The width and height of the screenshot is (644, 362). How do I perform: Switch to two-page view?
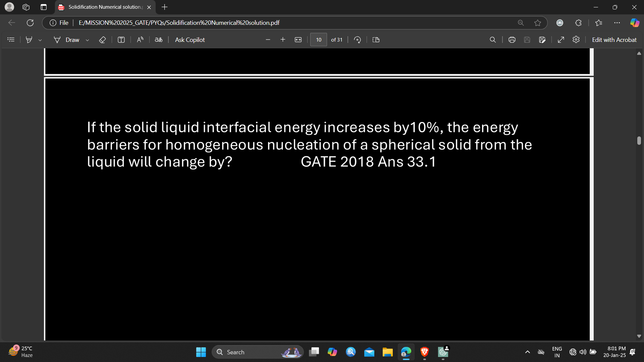[376, 40]
